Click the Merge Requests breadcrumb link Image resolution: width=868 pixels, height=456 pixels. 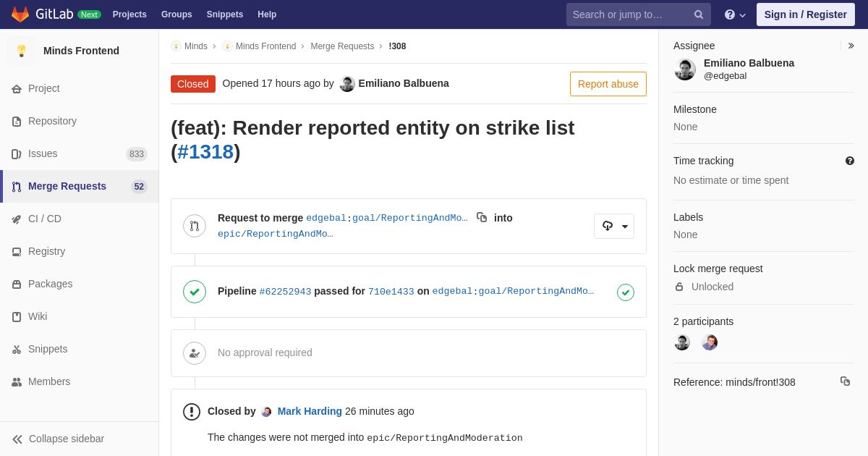click(x=342, y=46)
